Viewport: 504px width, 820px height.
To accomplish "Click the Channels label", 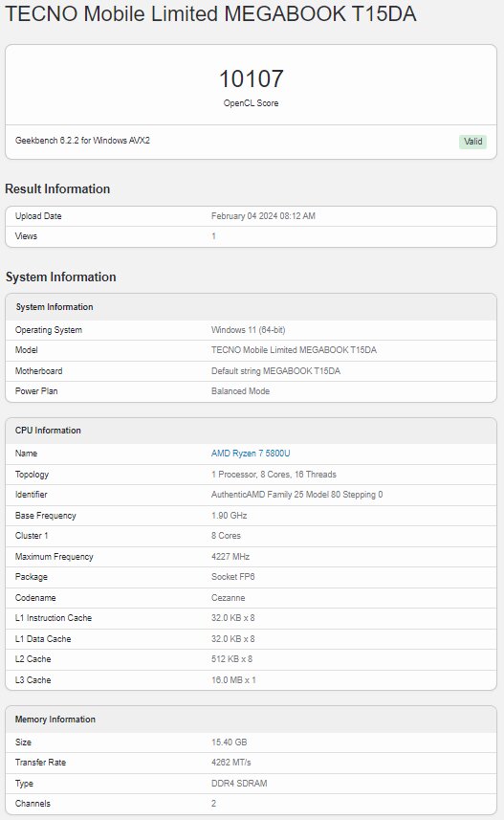I will tap(33, 804).
